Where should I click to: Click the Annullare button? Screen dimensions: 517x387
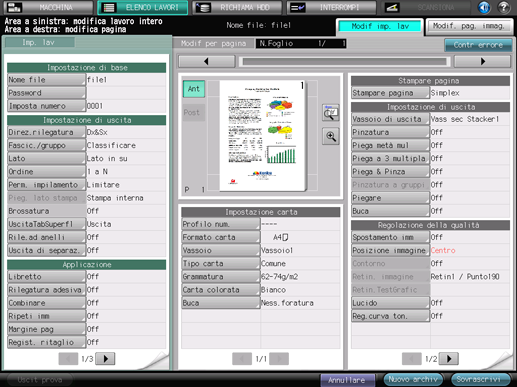pyautogui.click(x=347, y=380)
